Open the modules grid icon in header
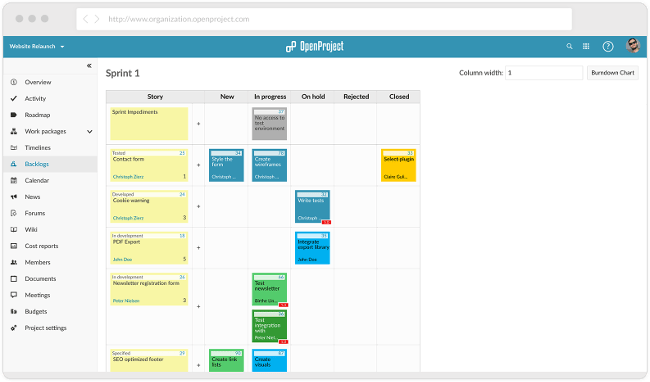This screenshot has width=650, height=382. pyautogui.click(x=586, y=46)
